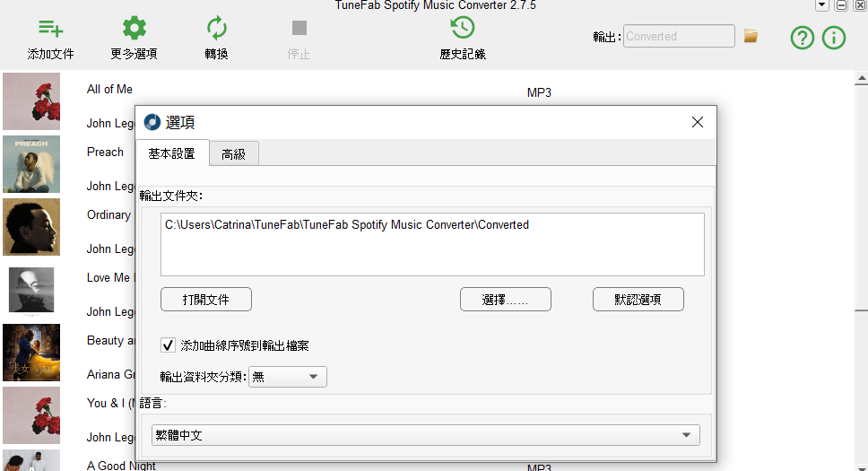Click the Preach song title
This screenshot has height=471, width=868.
[x=105, y=152]
